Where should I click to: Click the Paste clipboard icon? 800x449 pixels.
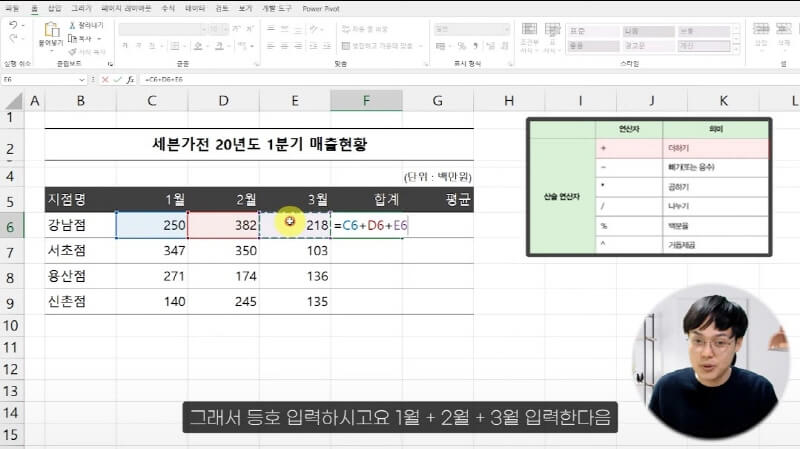tap(51, 30)
